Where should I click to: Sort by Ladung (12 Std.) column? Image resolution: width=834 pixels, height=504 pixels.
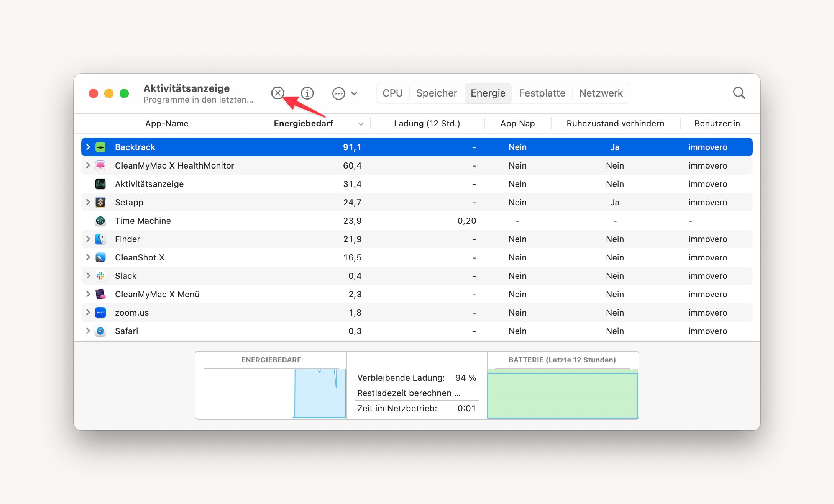[427, 123]
